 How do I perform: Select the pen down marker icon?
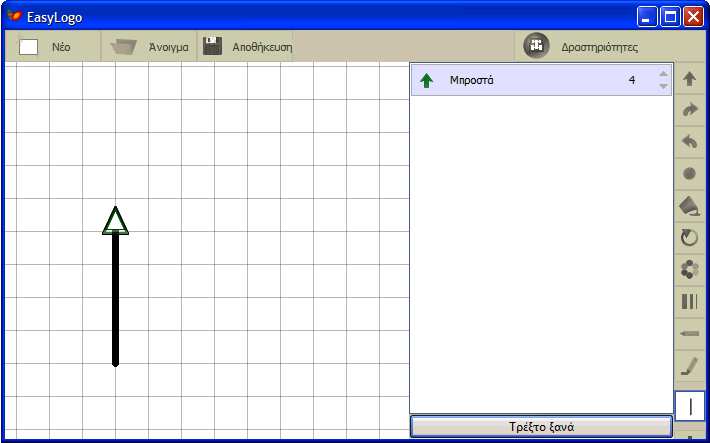tap(689, 333)
